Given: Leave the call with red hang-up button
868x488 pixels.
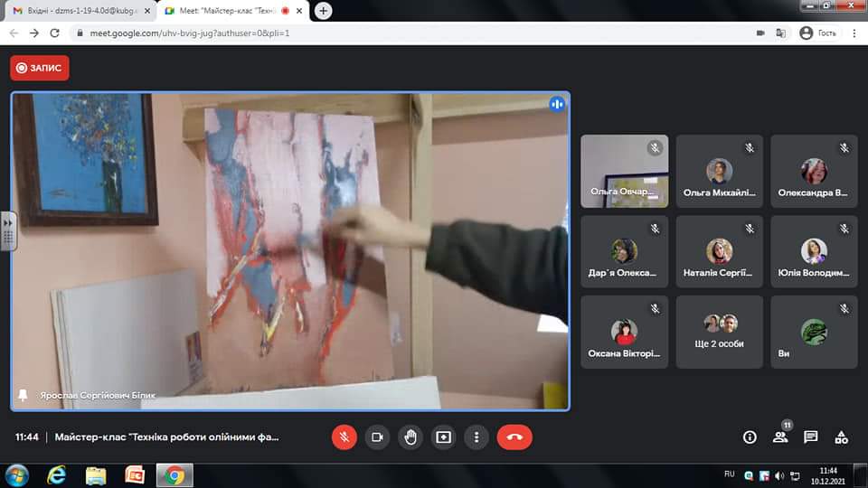Looking at the screenshot, I should 514,437.
